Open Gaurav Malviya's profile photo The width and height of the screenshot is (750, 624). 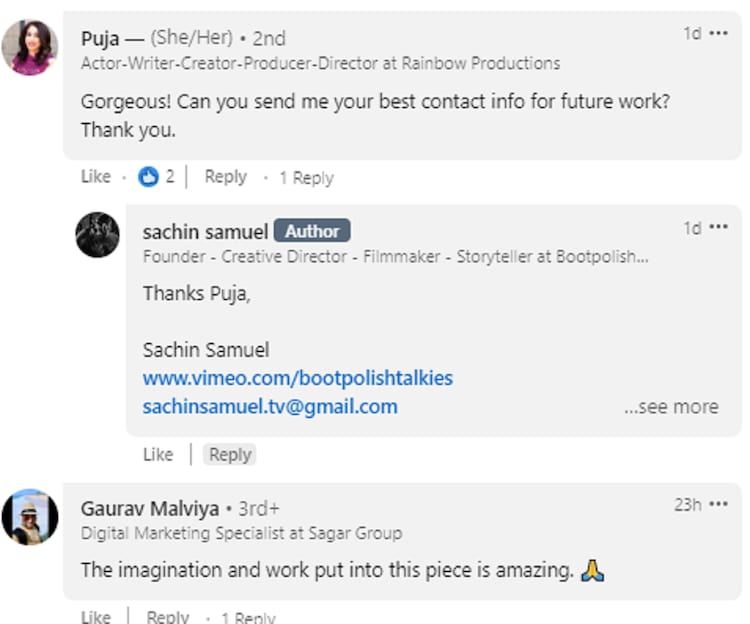(x=30, y=516)
